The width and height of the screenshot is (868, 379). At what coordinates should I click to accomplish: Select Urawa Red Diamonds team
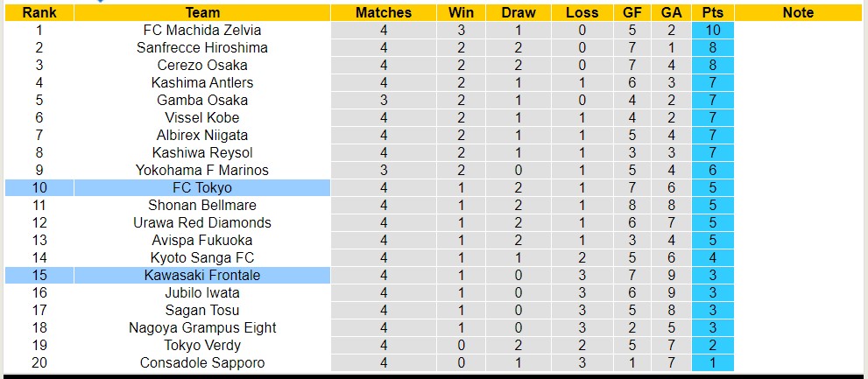click(202, 222)
